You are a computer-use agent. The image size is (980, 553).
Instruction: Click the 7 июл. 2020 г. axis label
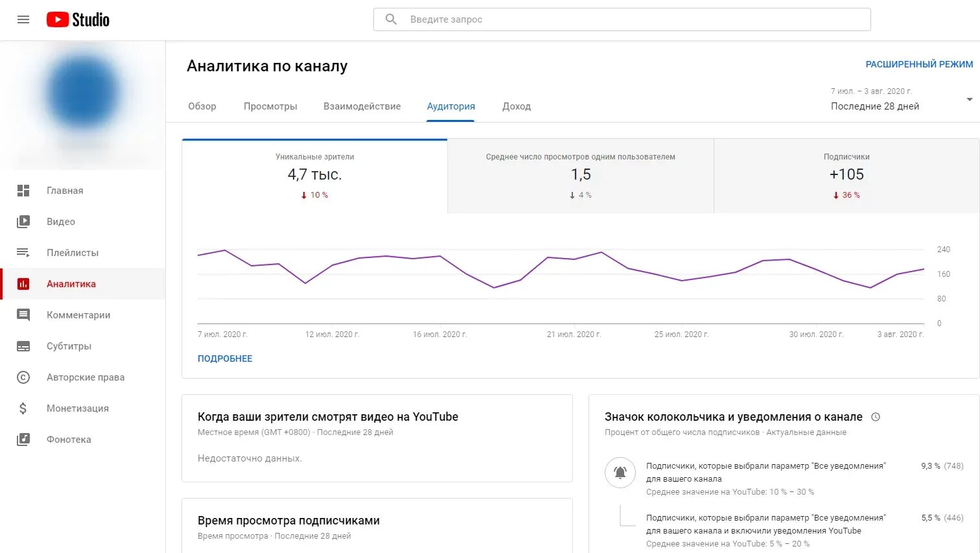click(222, 335)
